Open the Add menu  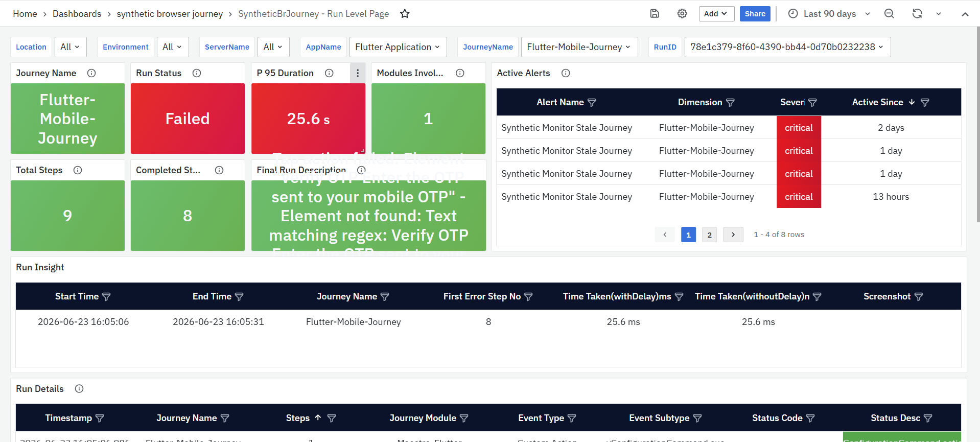pyautogui.click(x=716, y=14)
